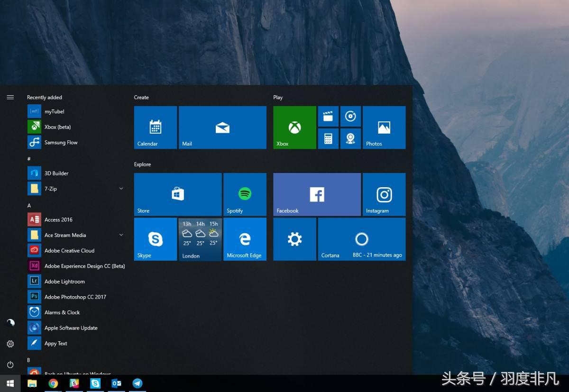Open the Microsoft Edge tile
Viewport: 569px width, 392px height.
tap(245, 239)
